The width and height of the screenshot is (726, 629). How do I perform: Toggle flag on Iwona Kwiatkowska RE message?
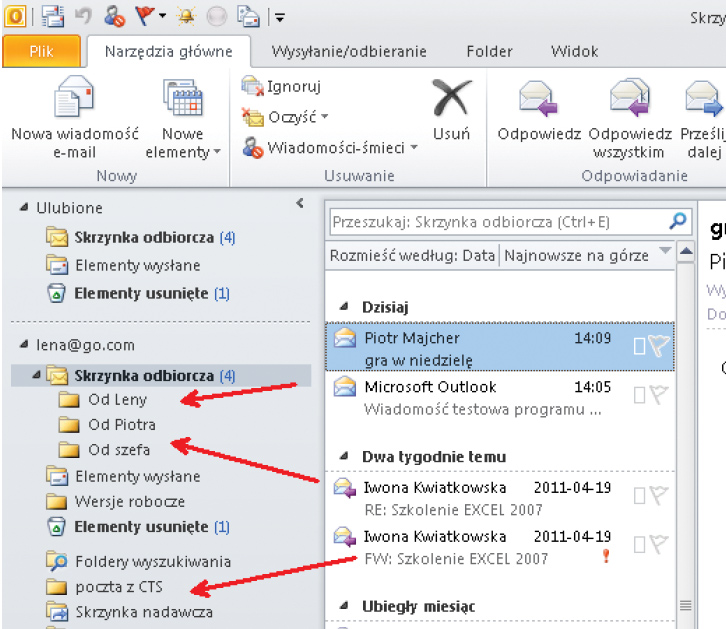coord(658,494)
